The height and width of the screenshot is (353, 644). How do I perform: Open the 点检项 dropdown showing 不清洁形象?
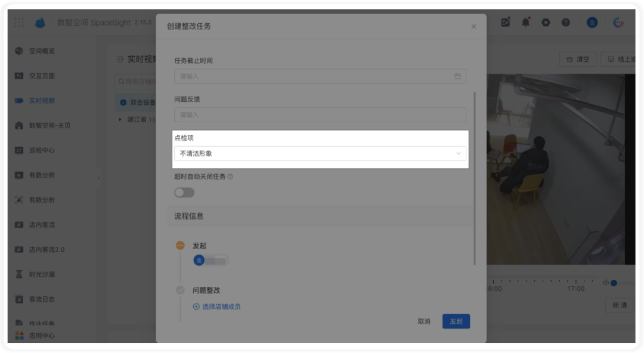[x=320, y=153]
